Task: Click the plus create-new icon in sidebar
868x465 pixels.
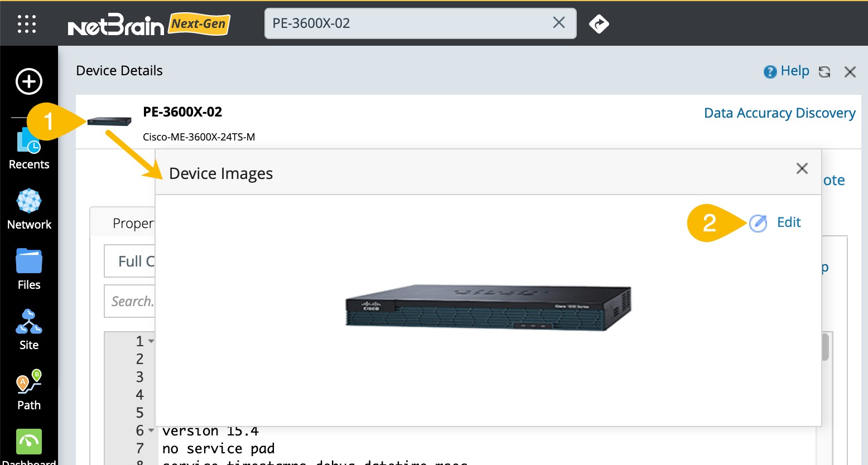Action: 29,81
